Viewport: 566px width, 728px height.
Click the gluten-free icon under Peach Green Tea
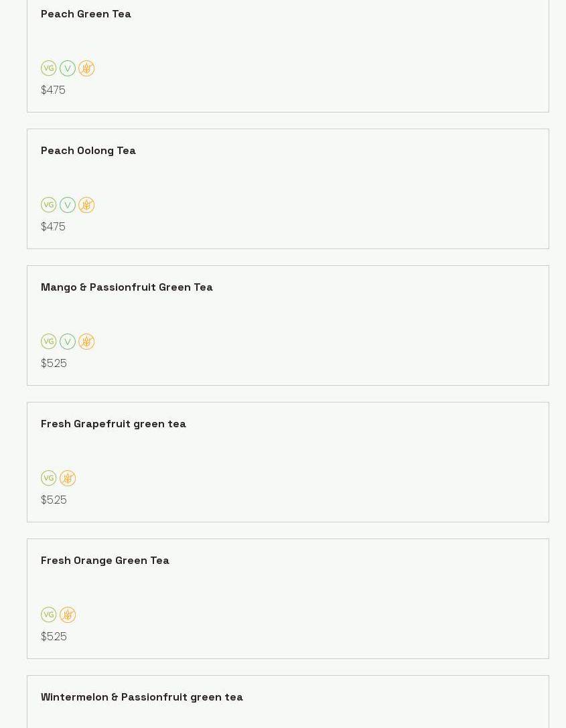pos(86,68)
